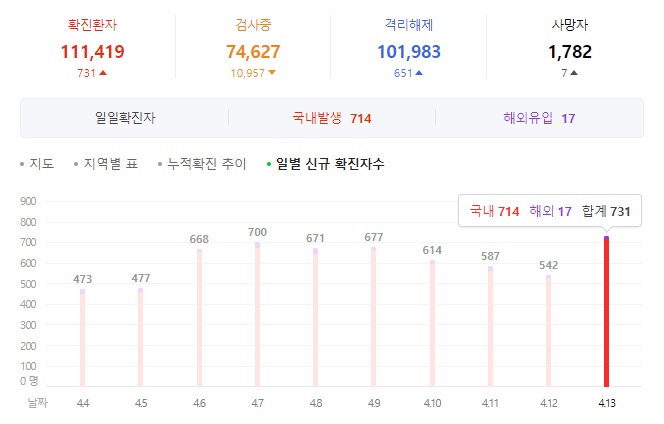Click the 해외 17 text in tooltip
This screenshot has height=424, width=664.
click(x=551, y=211)
